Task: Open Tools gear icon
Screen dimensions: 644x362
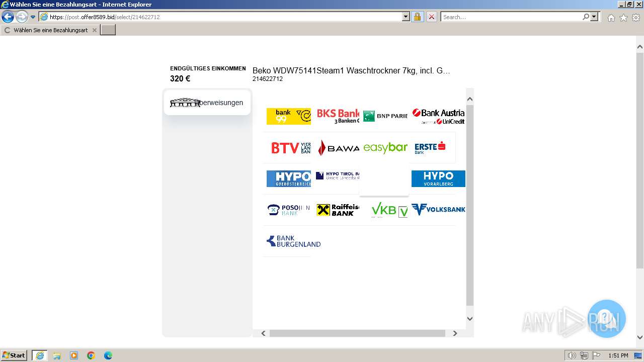Action: [636, 18]
